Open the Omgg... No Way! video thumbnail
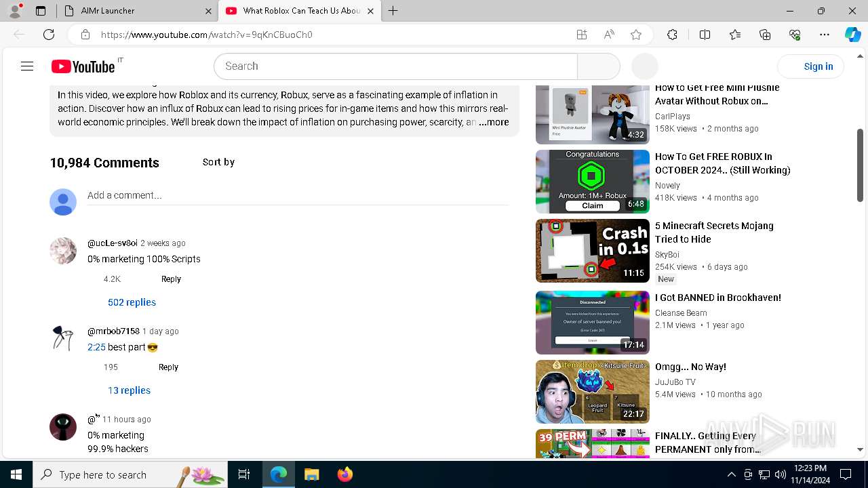This screenshot has height=488, width=868. (x=593, y=392)
